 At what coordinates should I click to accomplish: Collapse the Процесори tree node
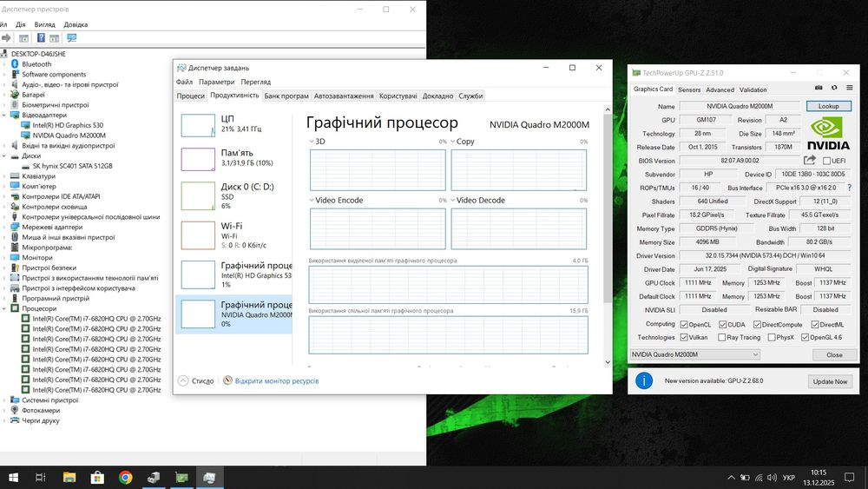coord(4,308)
